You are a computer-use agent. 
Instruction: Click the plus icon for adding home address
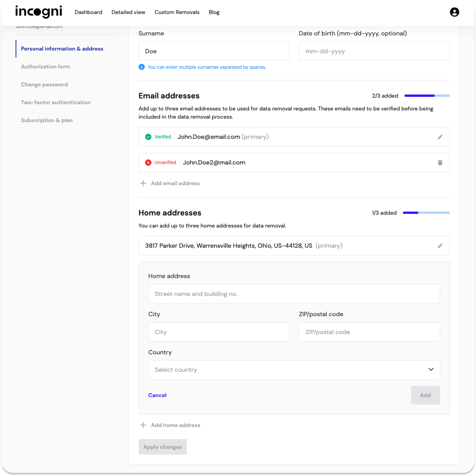pos(143,425)
